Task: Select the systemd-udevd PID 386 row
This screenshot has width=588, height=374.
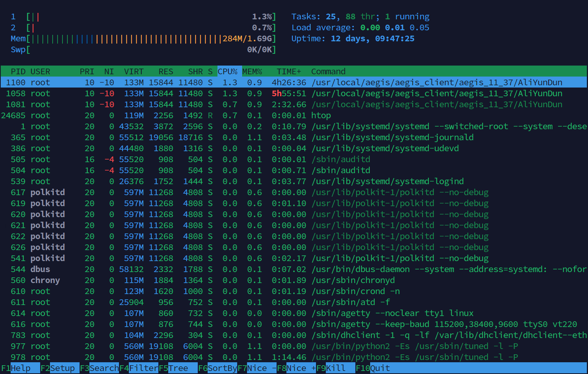Action: [294, 149]
